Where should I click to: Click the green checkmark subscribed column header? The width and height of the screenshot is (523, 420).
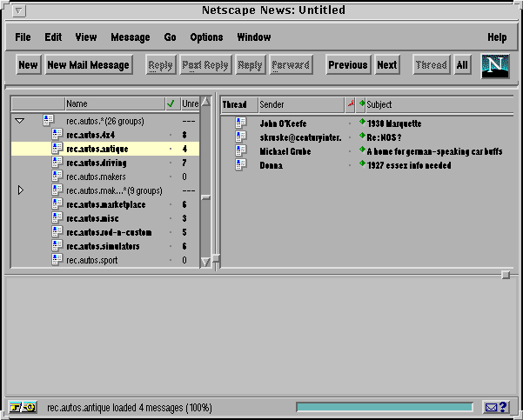point(171,104)
